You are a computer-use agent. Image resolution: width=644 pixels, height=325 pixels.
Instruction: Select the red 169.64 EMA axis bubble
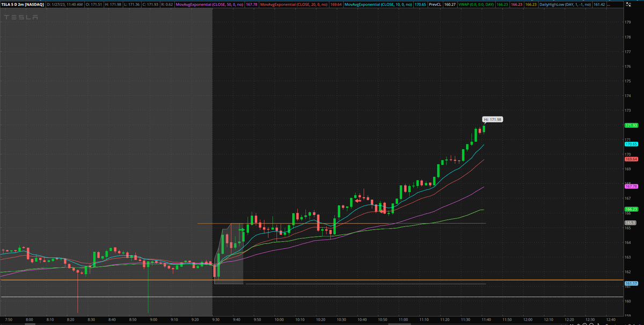[x=631, y=159]
